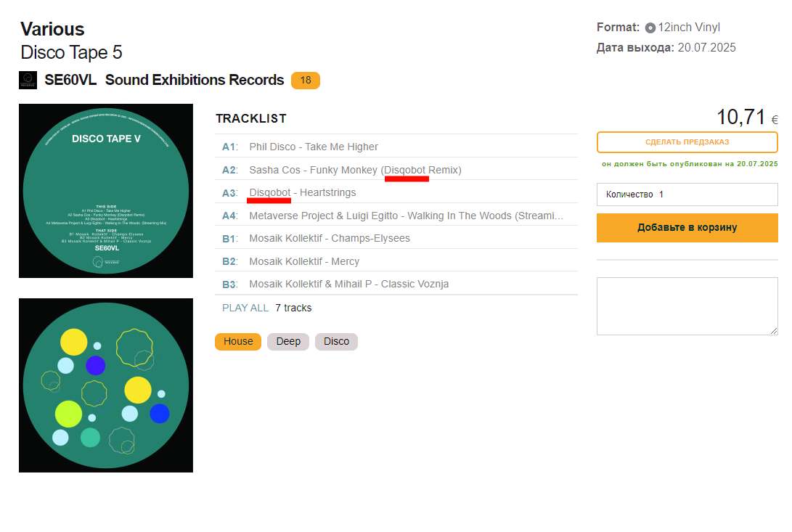The image size is (792, 532).
Task: Click the 12inch Vinyl format text
Action: (x=689, y=28)
